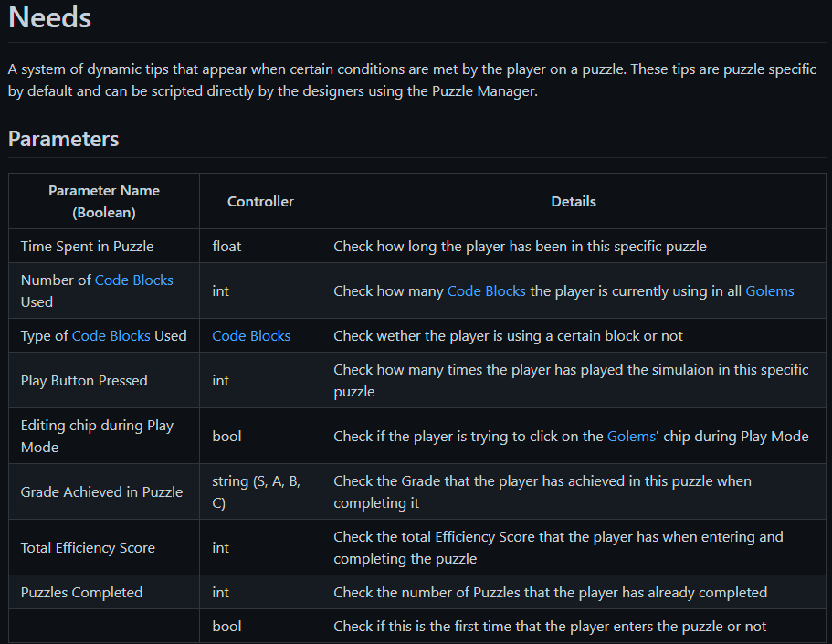
Task: Open Code Blocks link in Controller column
Action: tap(251, 336)
